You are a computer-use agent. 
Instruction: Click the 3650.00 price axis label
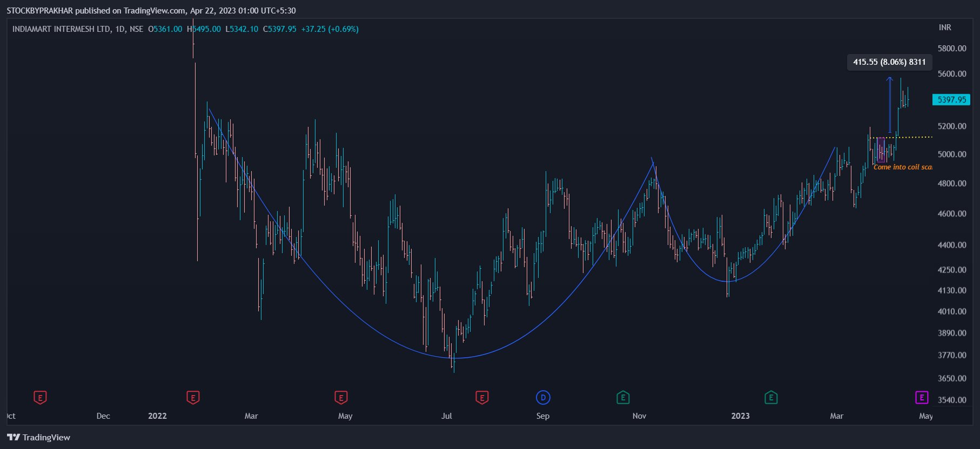[x=952, y=378]
